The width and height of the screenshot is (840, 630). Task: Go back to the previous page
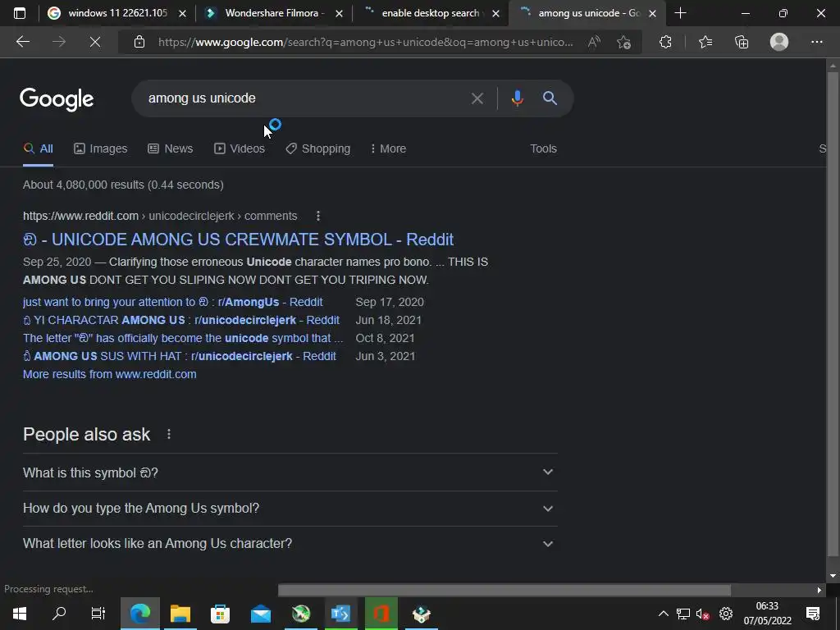23,42
